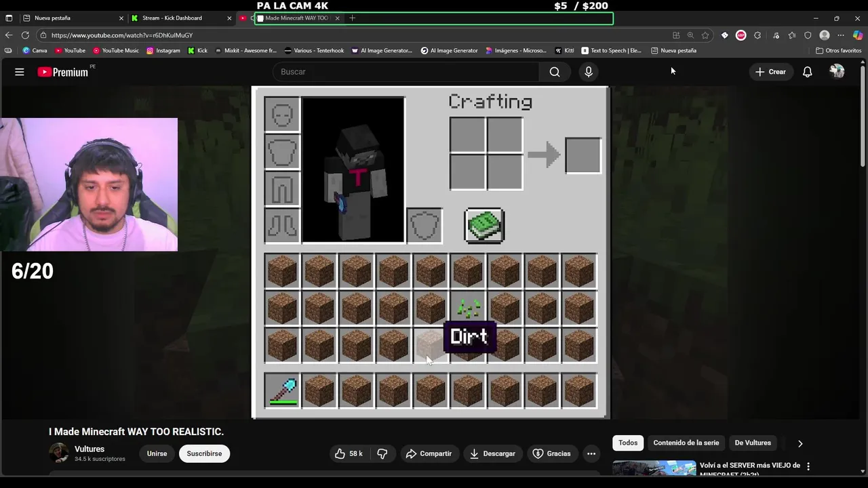Open a new tab with plus button
Viewport: 868px width, 488px height.
point(352,18)
